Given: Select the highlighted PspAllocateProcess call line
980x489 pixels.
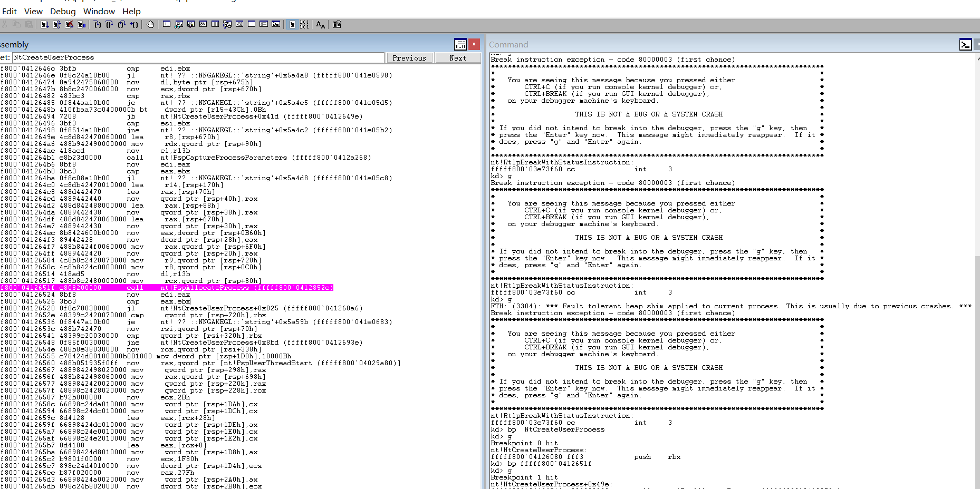Looking at the screenshot, I should pyautogui.click(x=167, y=288).
